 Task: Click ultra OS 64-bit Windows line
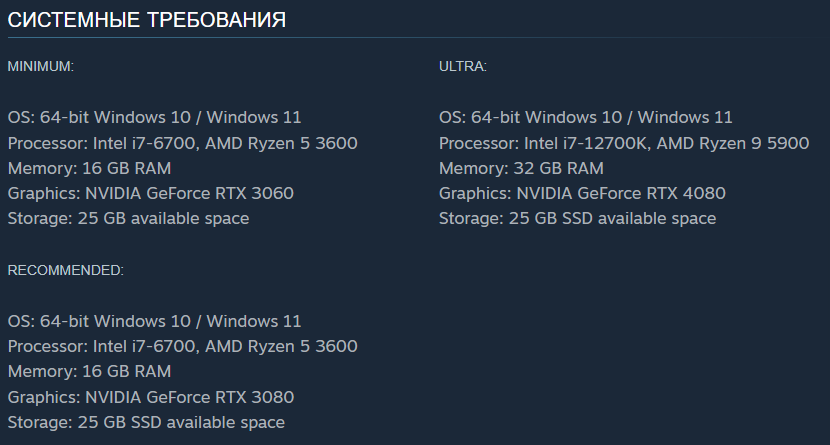pyautogui.click(x=586, y=117)
